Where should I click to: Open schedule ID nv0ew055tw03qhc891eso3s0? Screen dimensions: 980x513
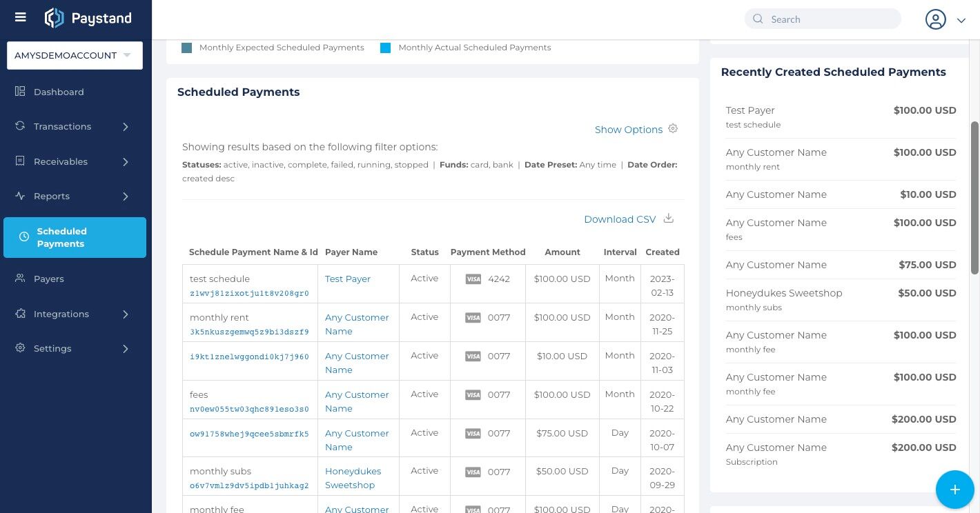(249, 409)
